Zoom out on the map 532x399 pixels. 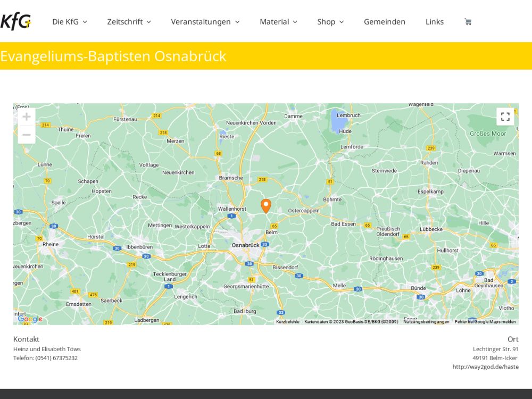pos(27,135)
